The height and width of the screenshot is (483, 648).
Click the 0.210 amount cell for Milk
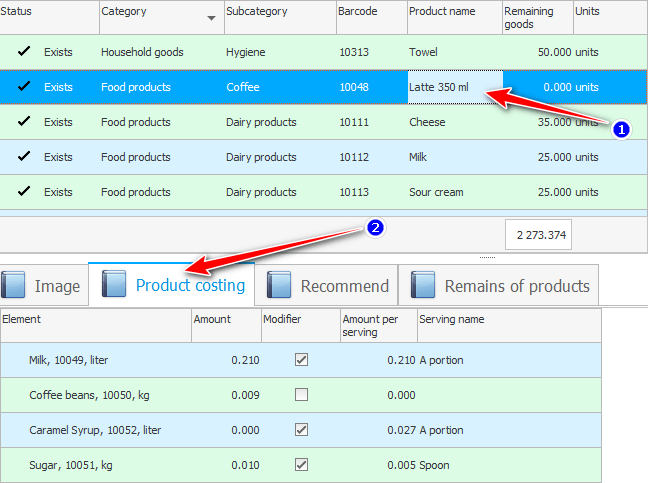[x=226, y=360]
